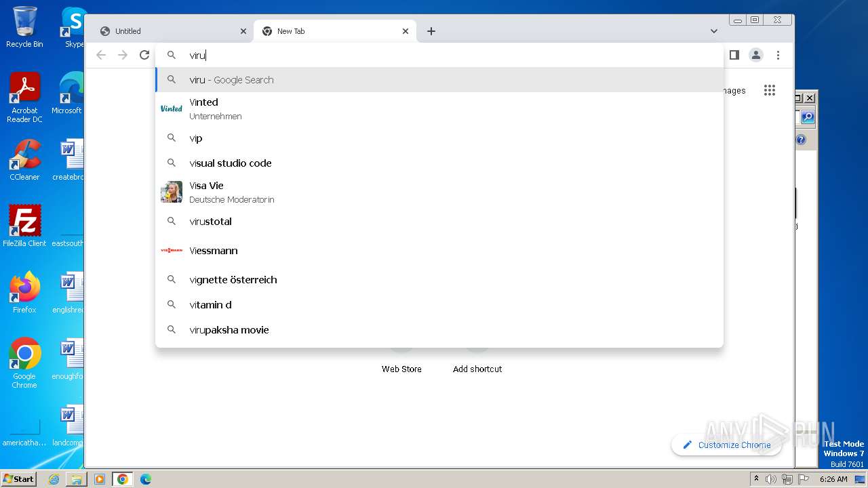
Task: Select the 'viru - Google Search' suggestion
Action: tap(439, 79)
